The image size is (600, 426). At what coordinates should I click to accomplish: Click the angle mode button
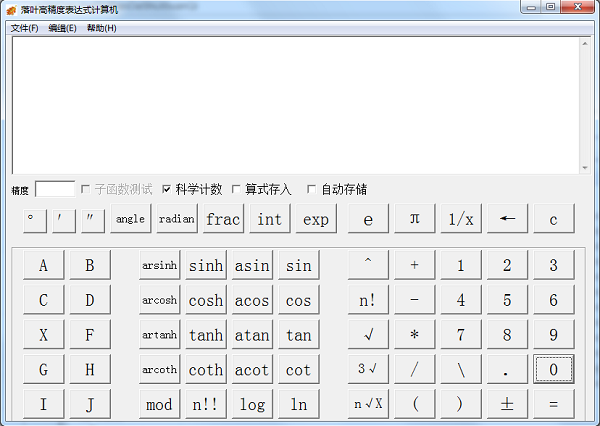tap(130, 219)
